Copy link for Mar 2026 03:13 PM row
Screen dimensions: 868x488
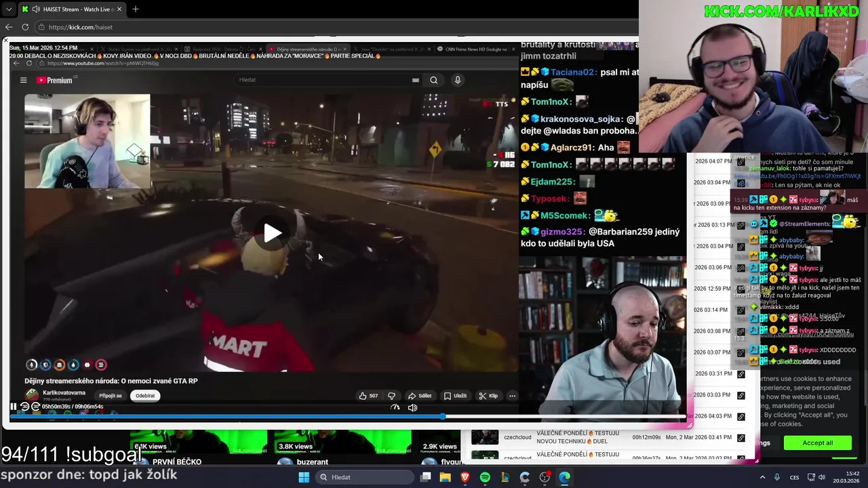pyautogui.click(x=741, y=225)
